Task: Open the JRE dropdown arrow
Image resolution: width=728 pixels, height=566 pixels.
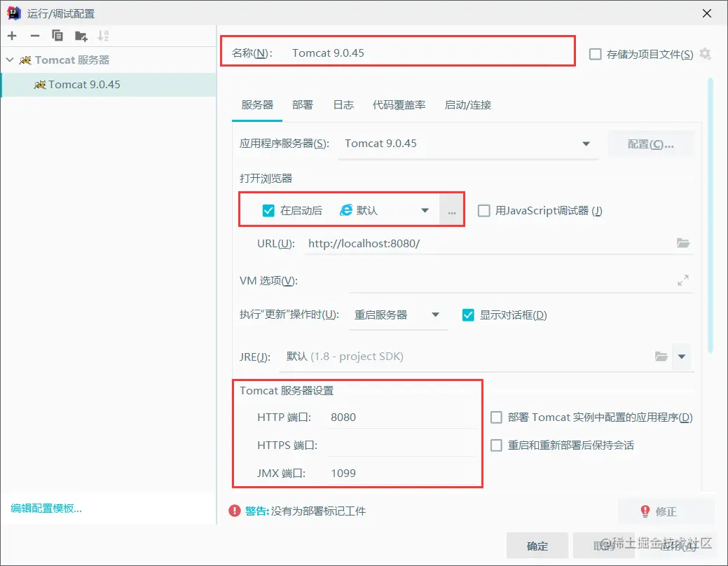Action: tap(682, 357)
